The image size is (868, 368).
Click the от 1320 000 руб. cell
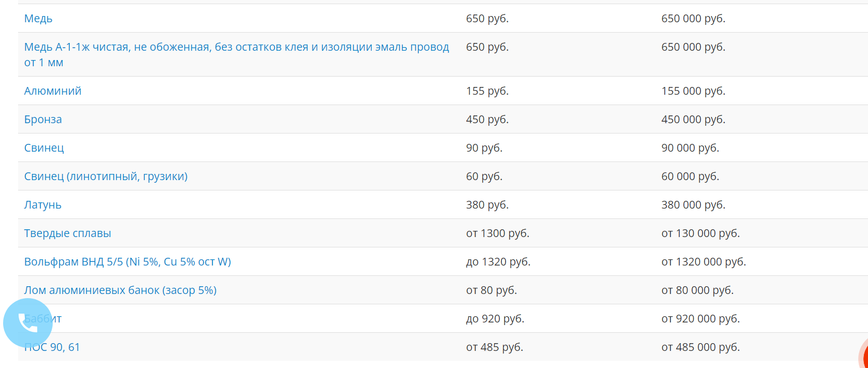click(703, 262)
